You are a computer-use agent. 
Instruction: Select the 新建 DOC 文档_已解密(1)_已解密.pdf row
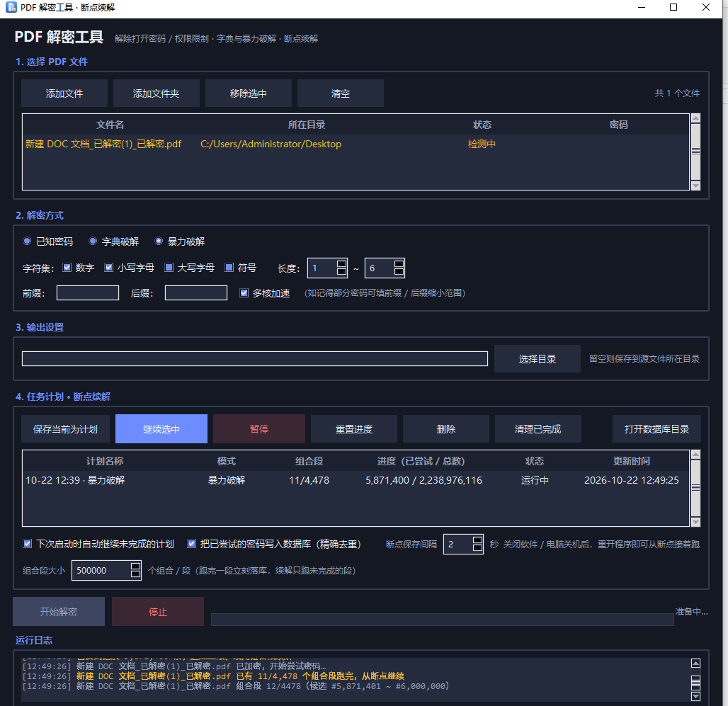[356, 144]
